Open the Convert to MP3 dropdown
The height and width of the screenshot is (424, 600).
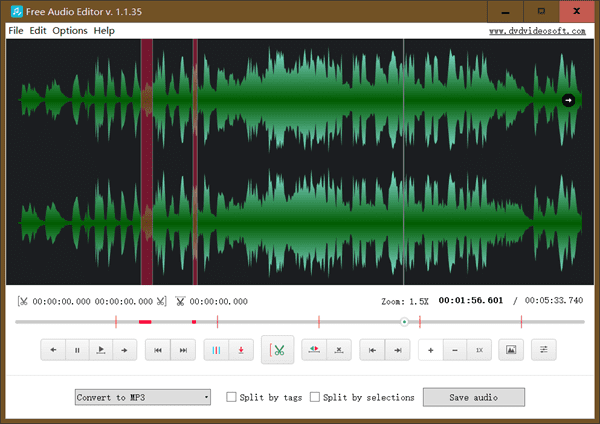(x=143, y=397)
